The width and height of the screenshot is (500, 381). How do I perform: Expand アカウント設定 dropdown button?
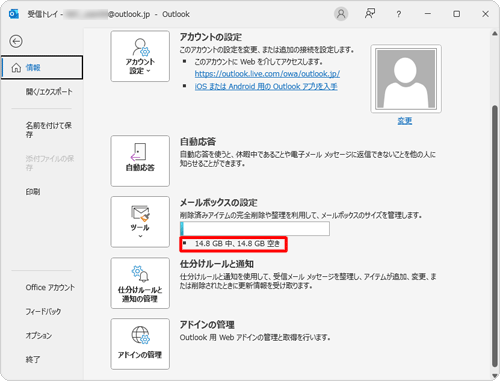point(140,56)
